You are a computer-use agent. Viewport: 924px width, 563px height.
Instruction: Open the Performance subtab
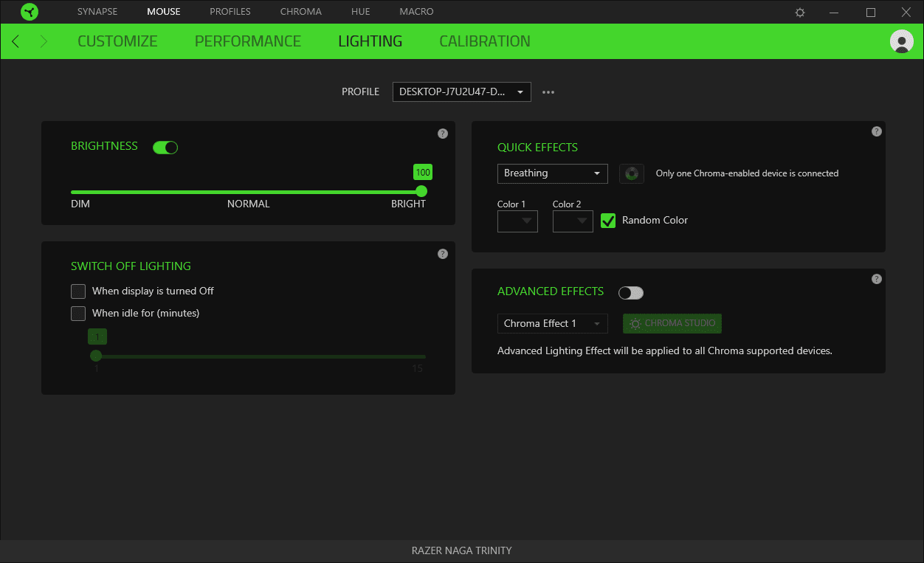click(248, 41)
